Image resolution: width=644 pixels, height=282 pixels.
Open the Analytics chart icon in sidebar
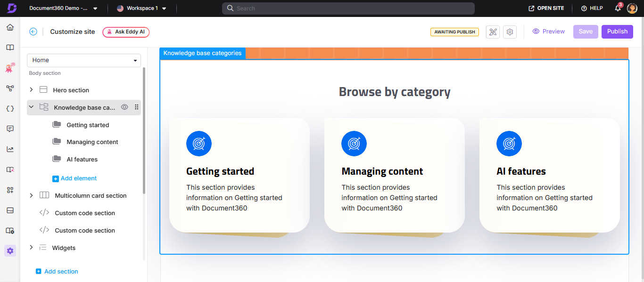10,149
